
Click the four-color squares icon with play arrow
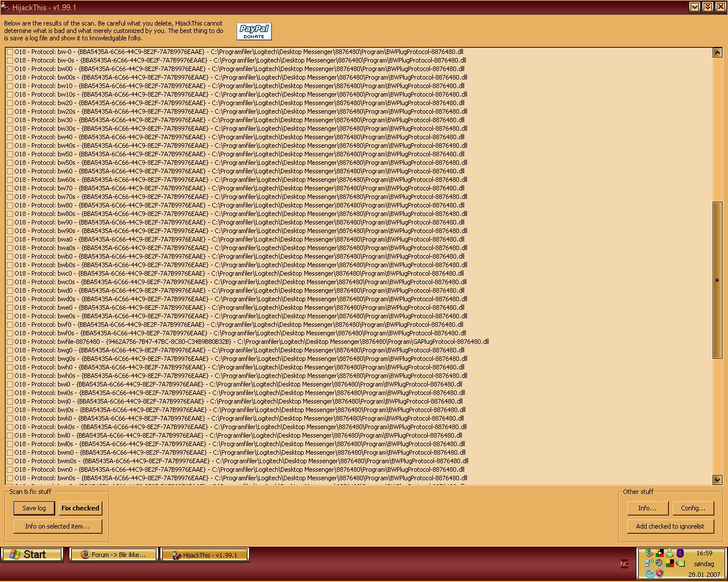pyautogui.click(x=660, y=553)
